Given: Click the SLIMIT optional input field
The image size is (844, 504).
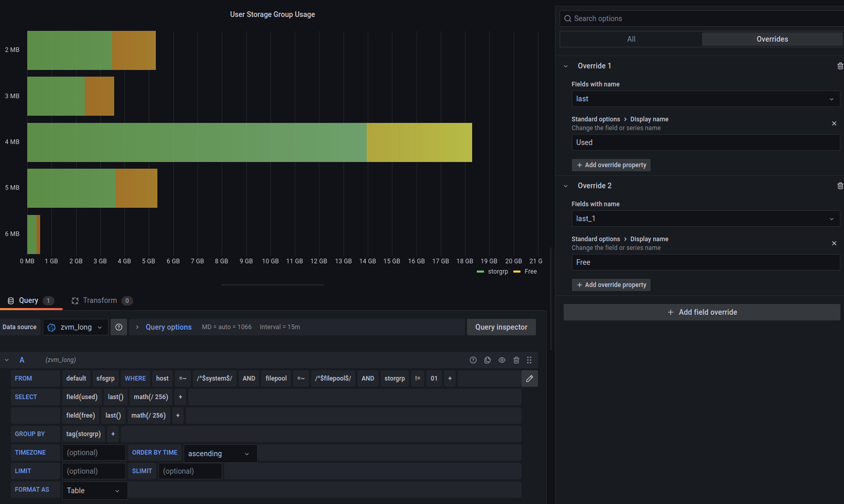Looking at the screenshot, I should [190, 471].
